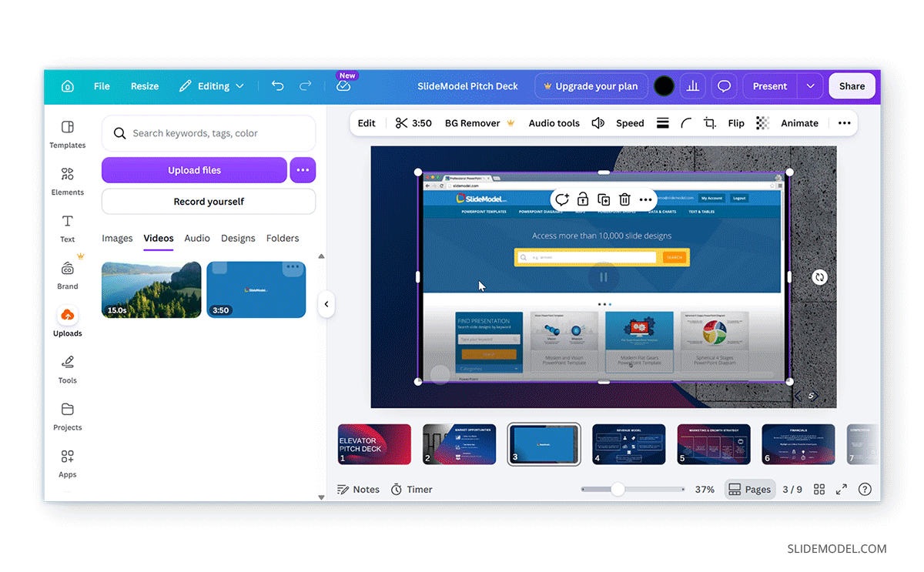Open the Text sidebar panel

pos(68,229)
